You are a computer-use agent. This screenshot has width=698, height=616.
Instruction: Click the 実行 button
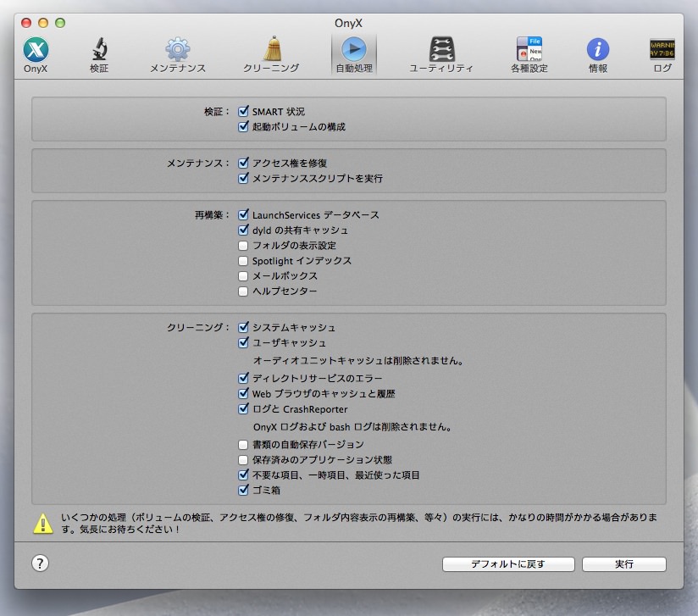pos(624,563)
